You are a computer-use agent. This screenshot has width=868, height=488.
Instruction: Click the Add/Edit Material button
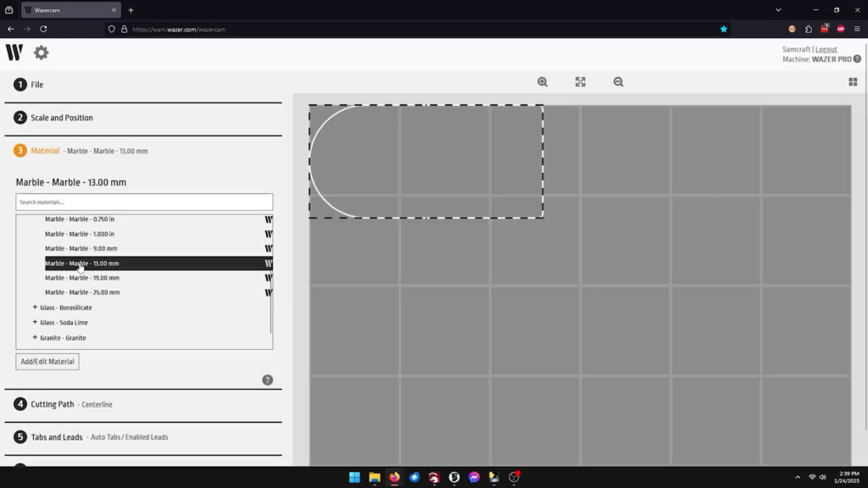[x=47, y=362]
